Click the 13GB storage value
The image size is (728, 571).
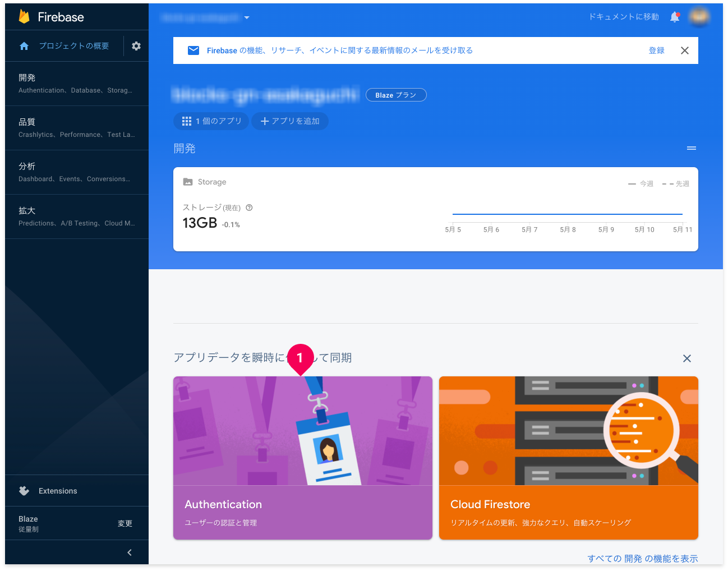tap(200, 223)
